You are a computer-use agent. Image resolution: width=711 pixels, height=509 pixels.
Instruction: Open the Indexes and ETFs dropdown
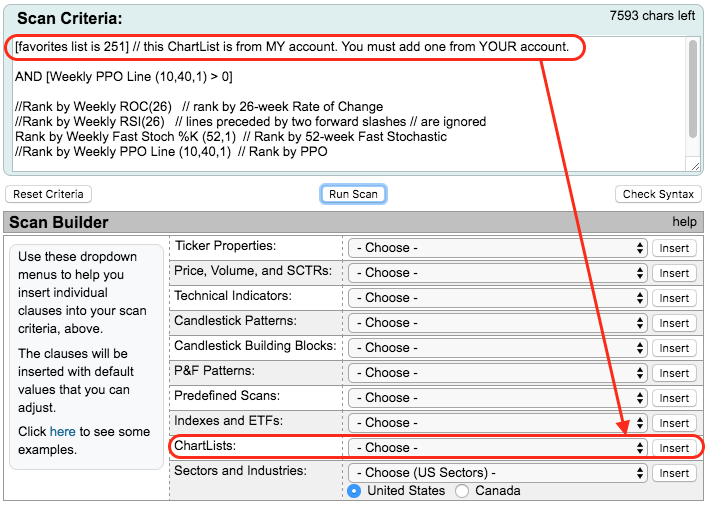497,422
